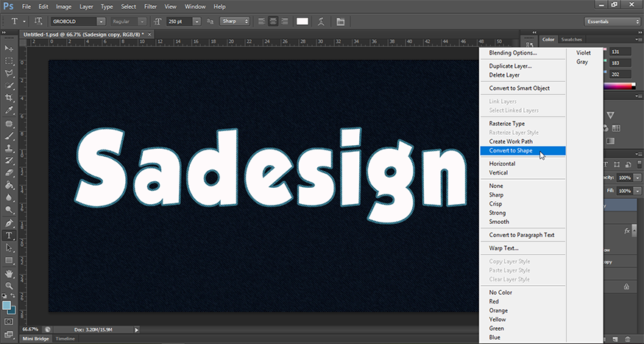The image size is (644, 344).
Task: Open the Sharp anti-aliasing dropdown
Action: click(235, 21)
